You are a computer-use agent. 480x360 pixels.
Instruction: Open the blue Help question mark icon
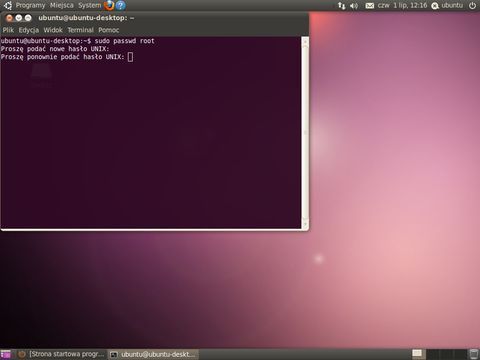point(121,5)
